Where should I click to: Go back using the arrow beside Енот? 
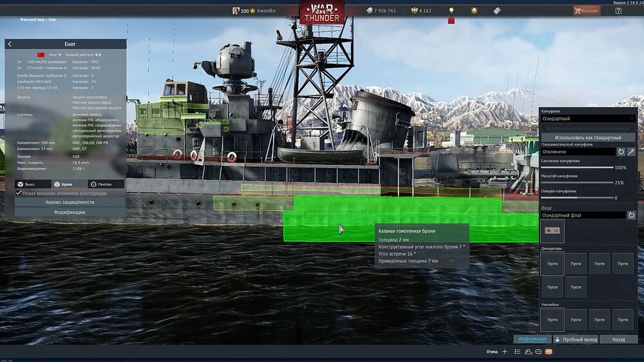(10, 44)
